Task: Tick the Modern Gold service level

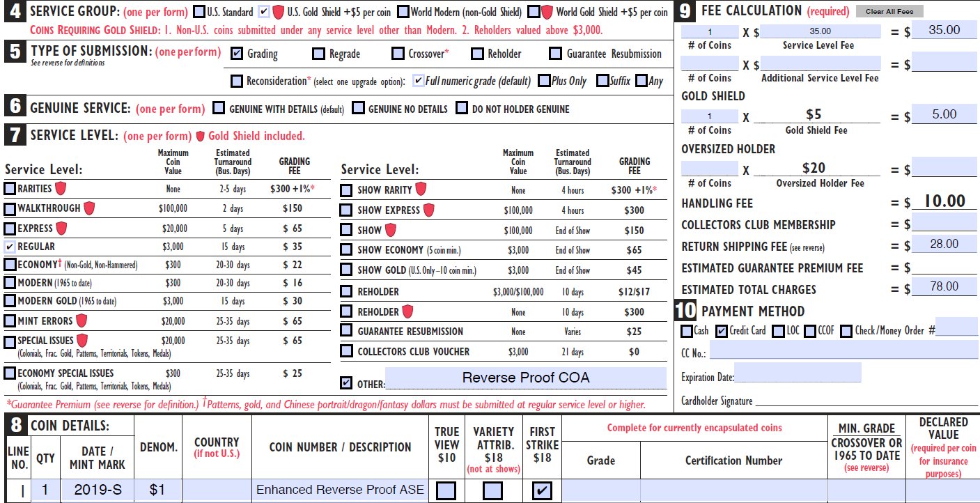Action: 10,301
